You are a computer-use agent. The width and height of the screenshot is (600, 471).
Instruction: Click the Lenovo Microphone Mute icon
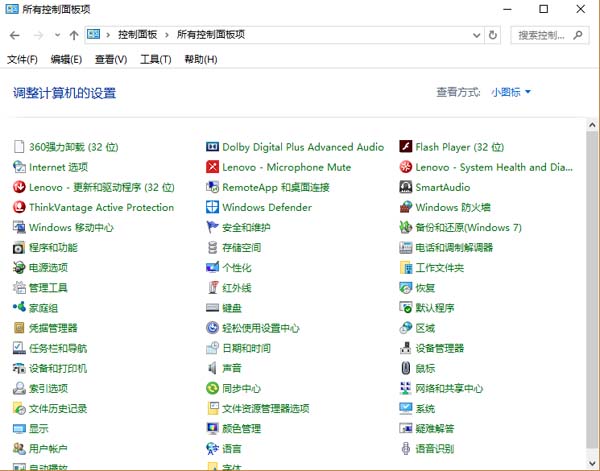tap(212, 167)
